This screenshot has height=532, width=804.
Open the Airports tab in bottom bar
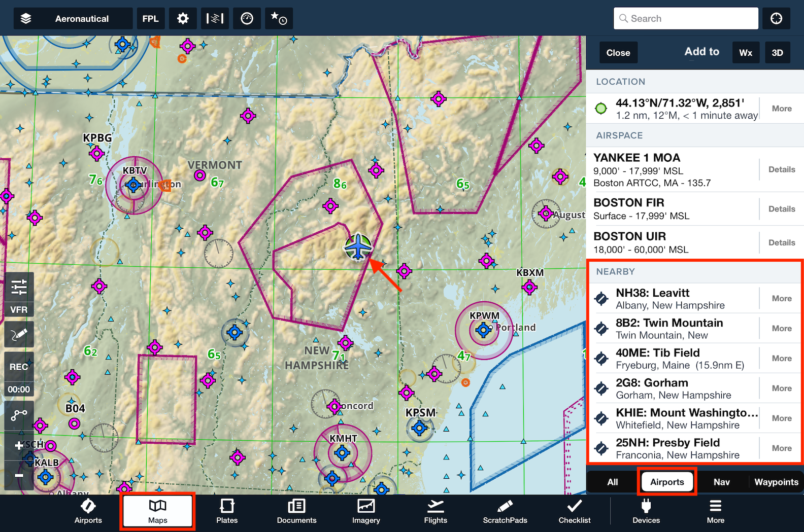[x=88, y=511]
